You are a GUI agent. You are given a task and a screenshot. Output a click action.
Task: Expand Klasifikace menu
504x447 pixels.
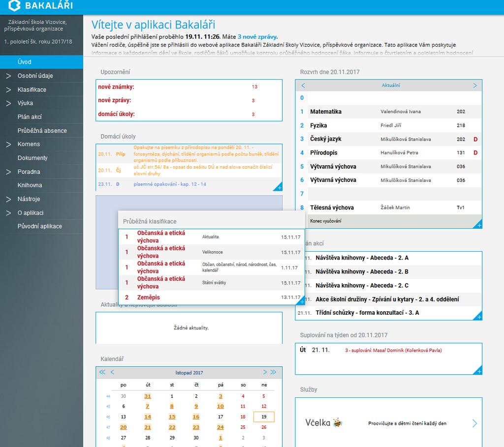(8, 89)
